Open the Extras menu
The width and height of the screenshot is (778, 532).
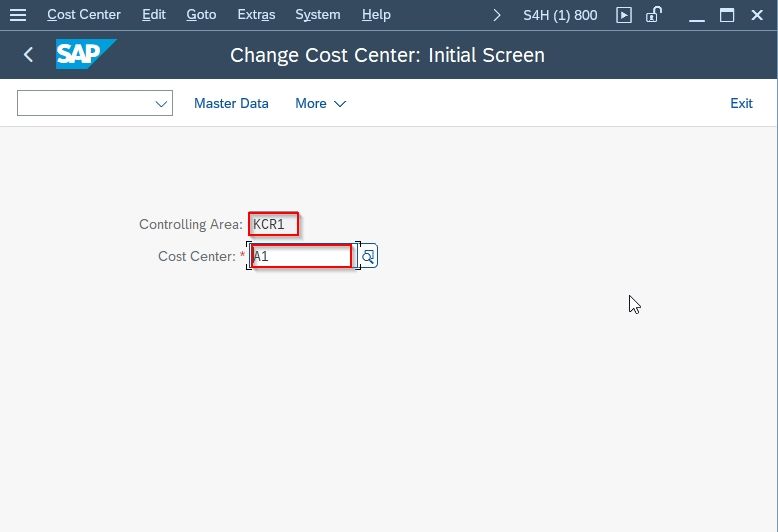tap(256, 15)
